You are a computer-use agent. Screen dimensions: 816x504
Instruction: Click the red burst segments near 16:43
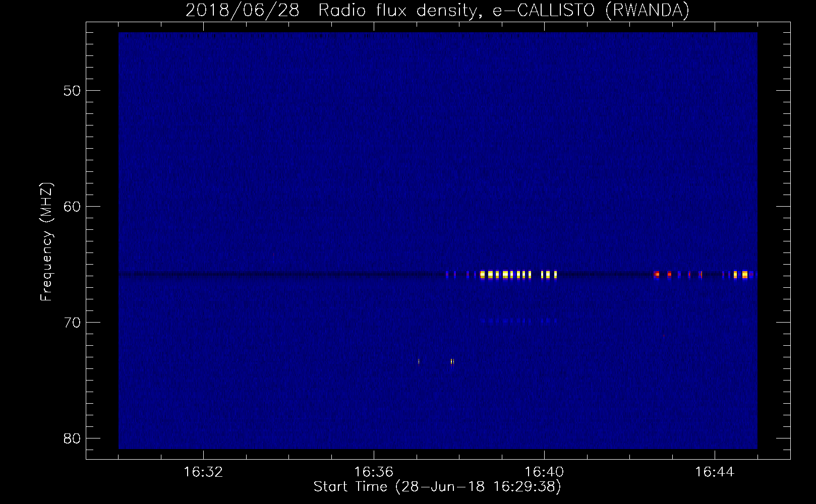click(x=678, y=275)
